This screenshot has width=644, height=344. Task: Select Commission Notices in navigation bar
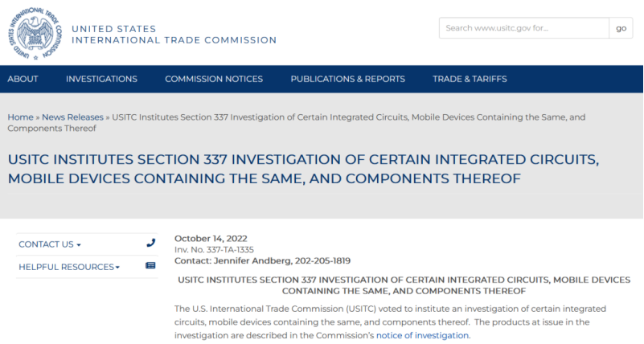tap(214, 79)
